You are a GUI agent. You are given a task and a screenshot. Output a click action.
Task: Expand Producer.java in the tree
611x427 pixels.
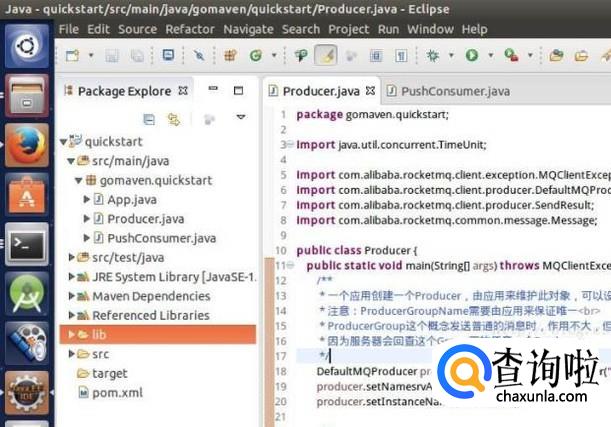pyautogui.click(x=87, y=219)
